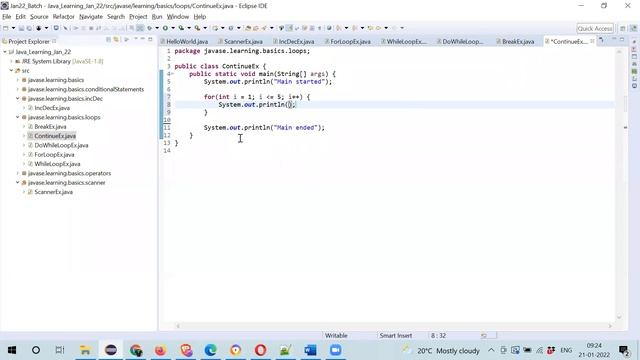Expand javase.learning.basics.conditionalStatements package
Image resolution: width=640 pixels, height=360 pixels.
pos(18,89)
